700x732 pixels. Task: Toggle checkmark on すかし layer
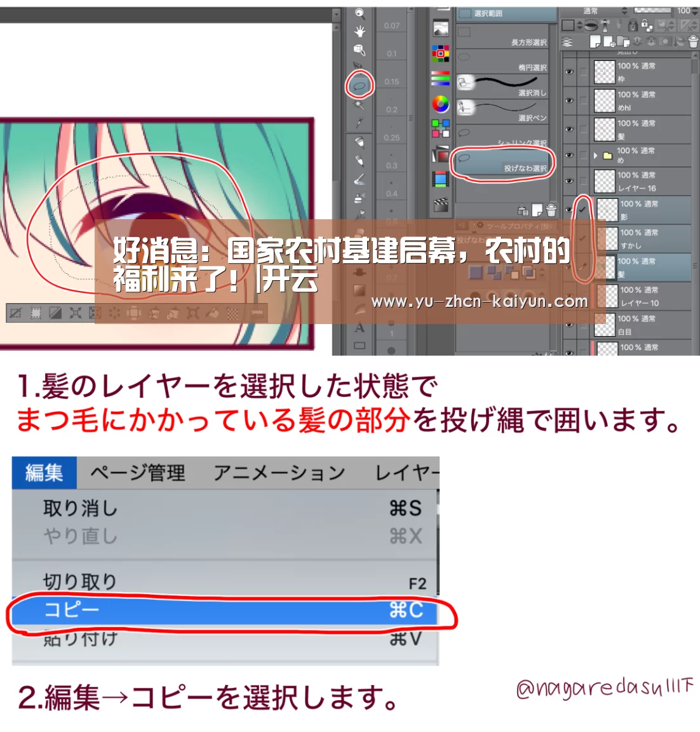click(582, 238)
